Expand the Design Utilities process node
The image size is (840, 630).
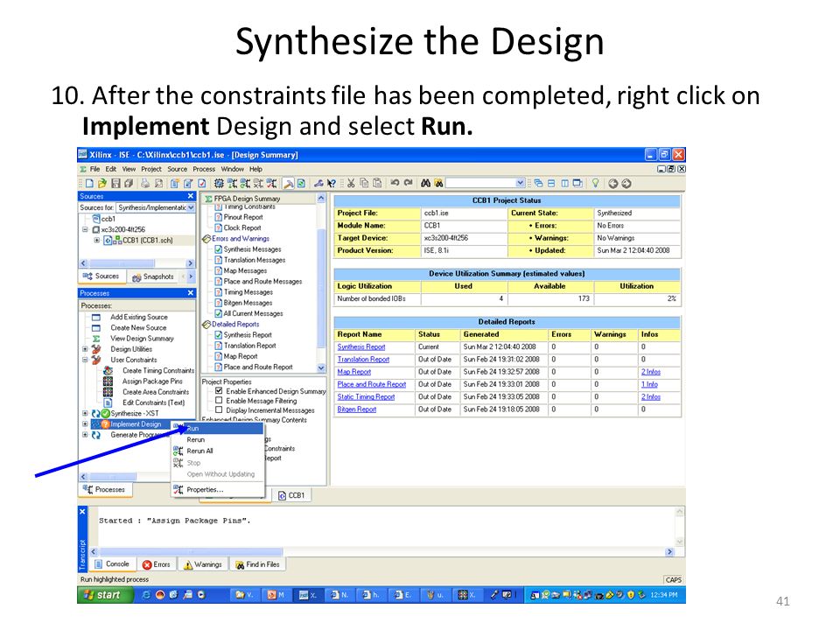(85, 349)
